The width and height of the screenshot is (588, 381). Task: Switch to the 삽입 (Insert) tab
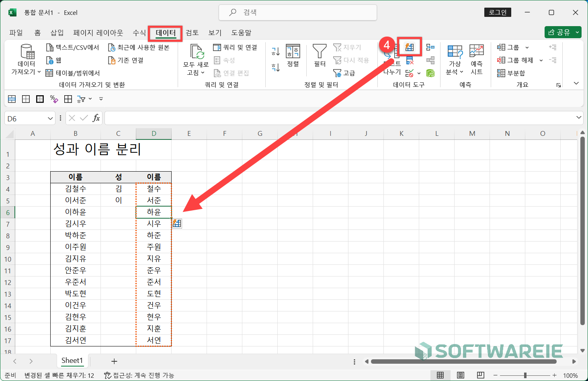57,33
